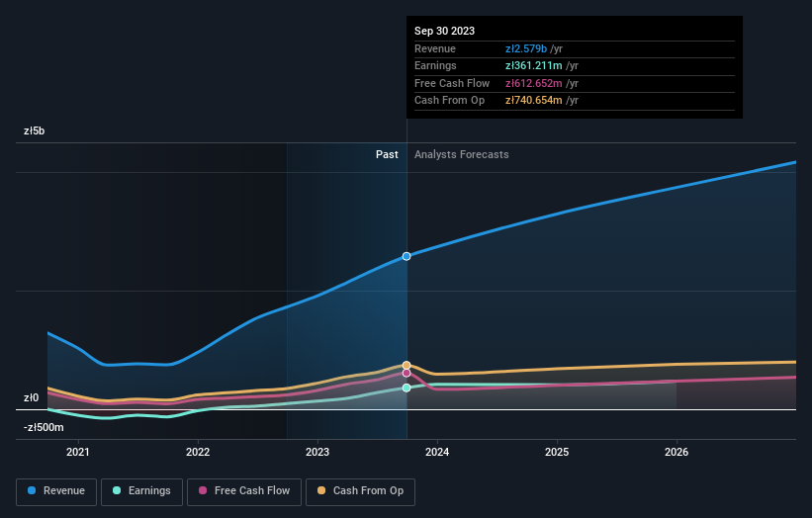Click the Past label on chart
The height and width of the screenshot is (518, 812).
[387, 155]
